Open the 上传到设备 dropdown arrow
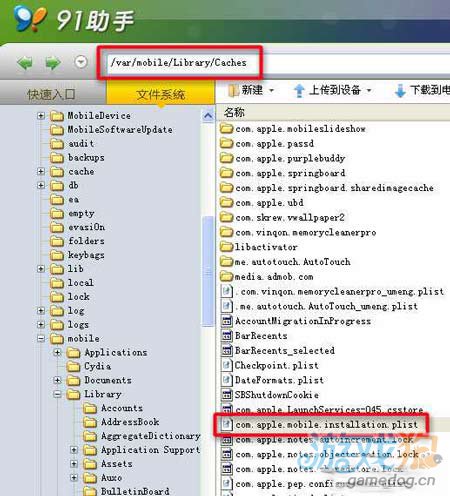 point(369,90)
